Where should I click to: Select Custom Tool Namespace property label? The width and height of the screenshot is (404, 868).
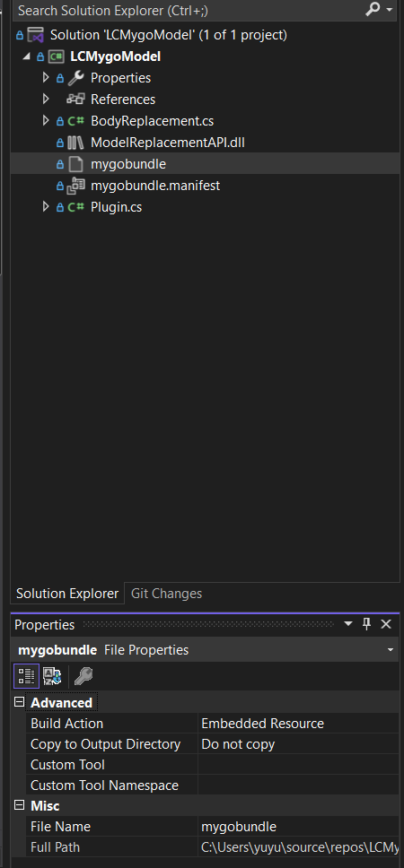tap(105, 785)
